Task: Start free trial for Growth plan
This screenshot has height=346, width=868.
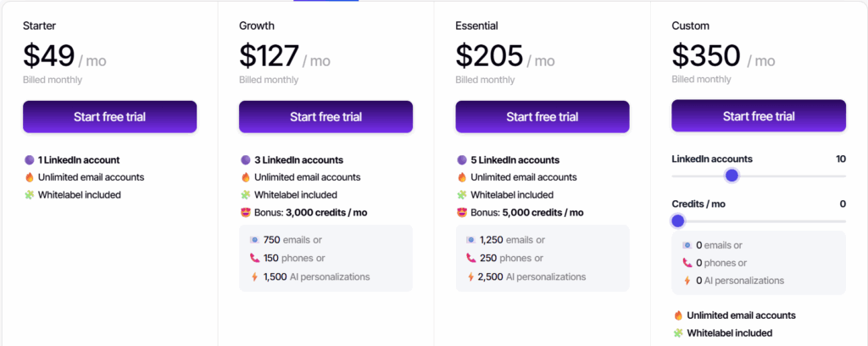Action: (x=325, y=117)
